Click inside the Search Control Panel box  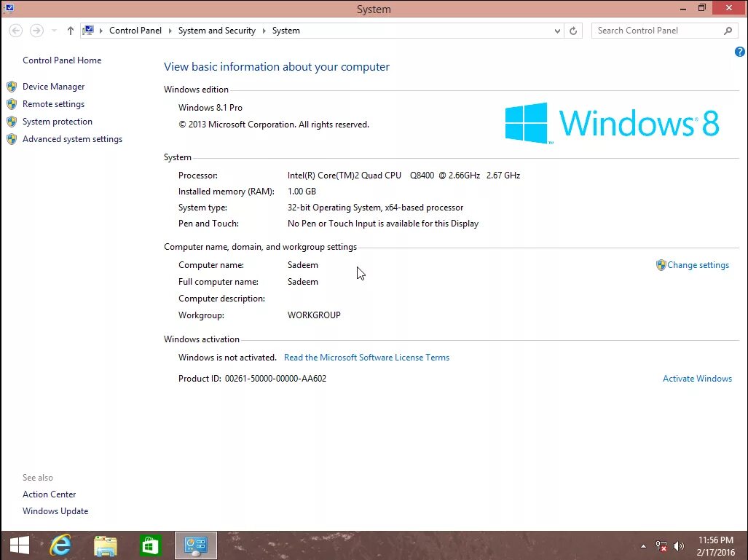656,31
